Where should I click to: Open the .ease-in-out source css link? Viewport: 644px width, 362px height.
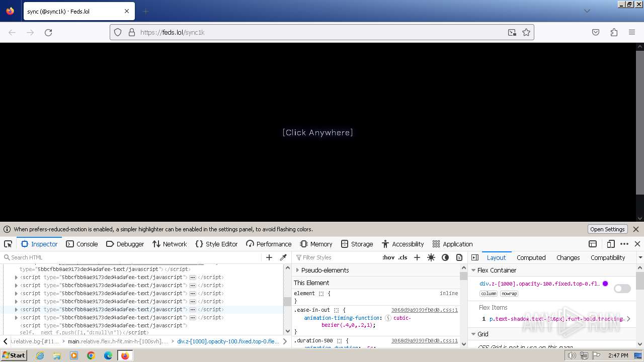(x=425, y=310)
